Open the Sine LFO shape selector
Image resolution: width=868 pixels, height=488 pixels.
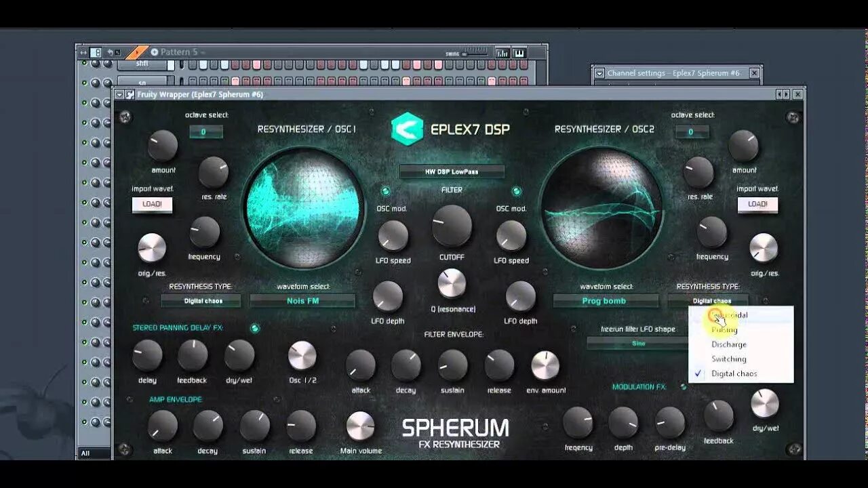[638, 343]
